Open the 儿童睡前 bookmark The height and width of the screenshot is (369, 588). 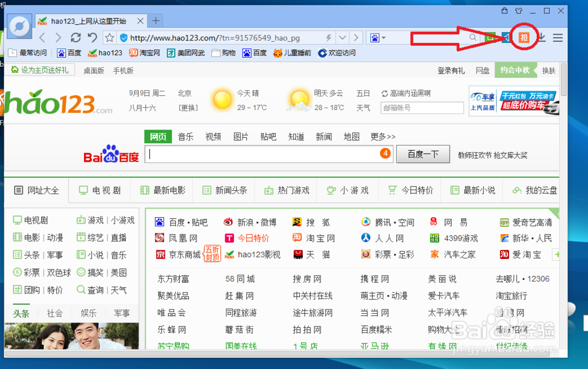click(x=292, y=53)
